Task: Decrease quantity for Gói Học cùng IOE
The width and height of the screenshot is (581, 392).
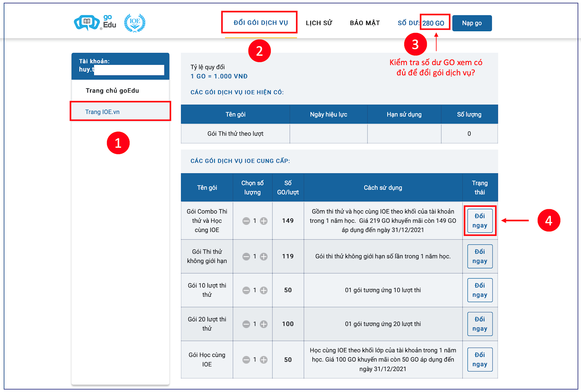Action: [246, 359]
